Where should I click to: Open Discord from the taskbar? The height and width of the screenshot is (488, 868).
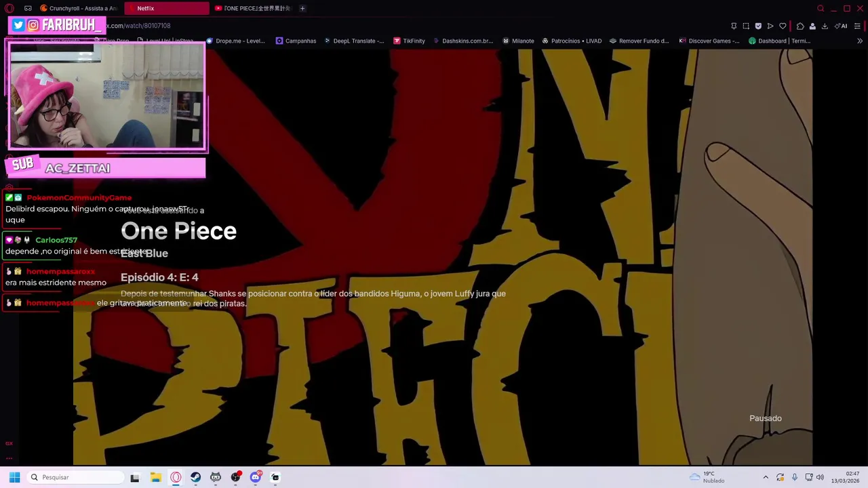click(x=256, y=477)
